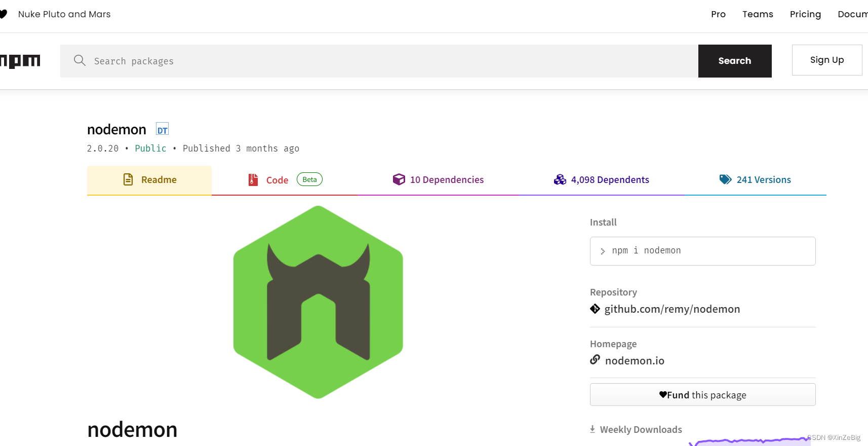Click the Versions tag icon
The height and width of the screenshot is (446, 868).
click(x=725, y=179)
